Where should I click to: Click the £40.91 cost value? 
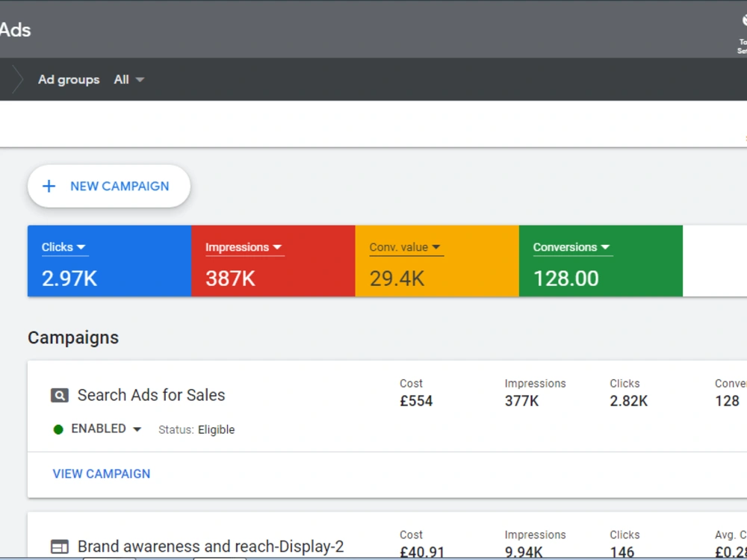[x=422, y=553]
